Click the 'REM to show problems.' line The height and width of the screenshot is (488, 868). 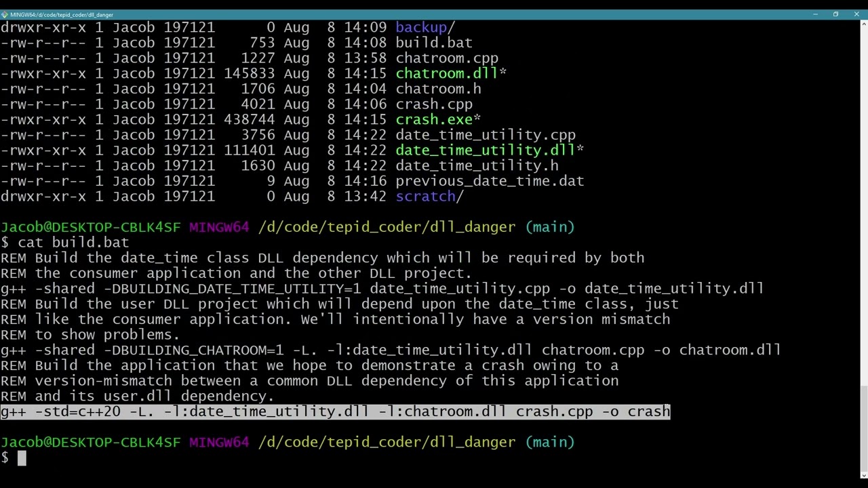(90, 334)
